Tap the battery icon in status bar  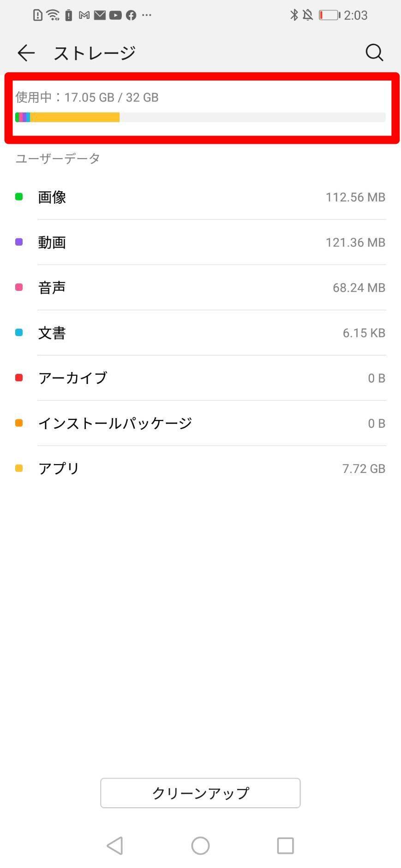point(329,15)
